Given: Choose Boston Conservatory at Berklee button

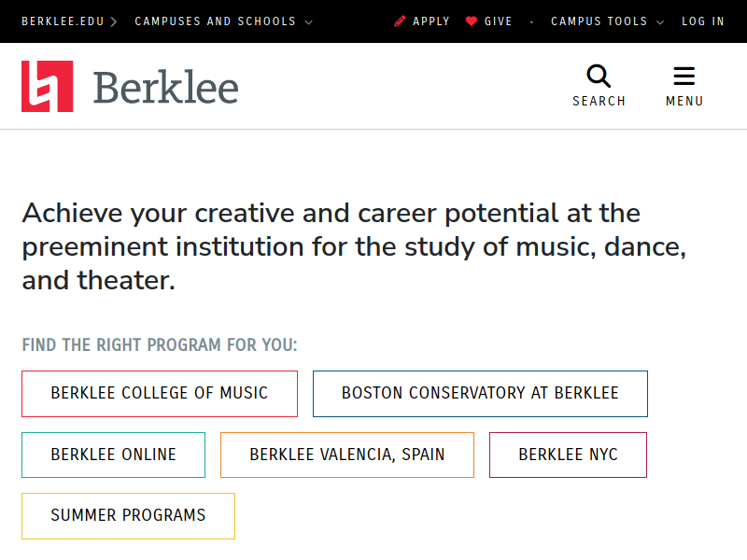Looking at the screenshot, I should point(480,394).
